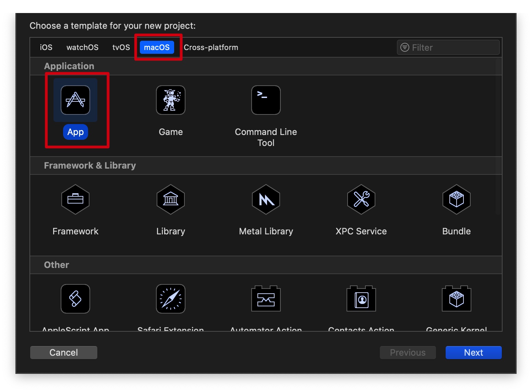This screenshot has height=392, width=532.
Task: Choose the Metal Library template icon
Action: point(266,199)
